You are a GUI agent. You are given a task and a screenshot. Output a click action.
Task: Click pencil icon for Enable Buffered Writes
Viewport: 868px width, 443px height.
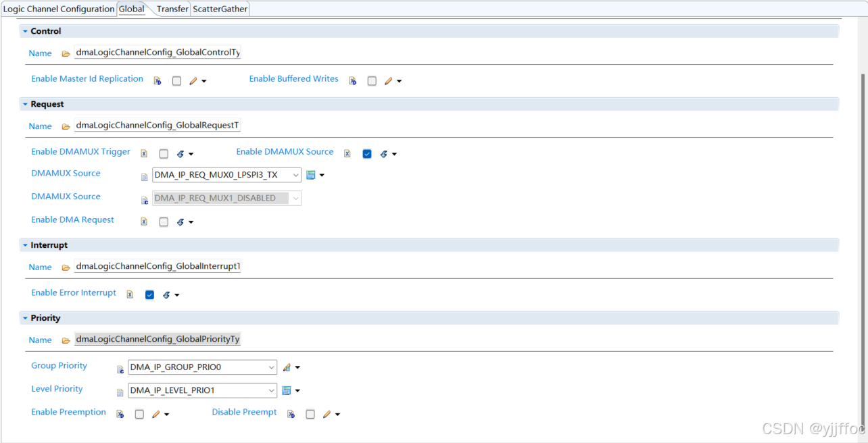pyautogui.click(x=389, y=81)
